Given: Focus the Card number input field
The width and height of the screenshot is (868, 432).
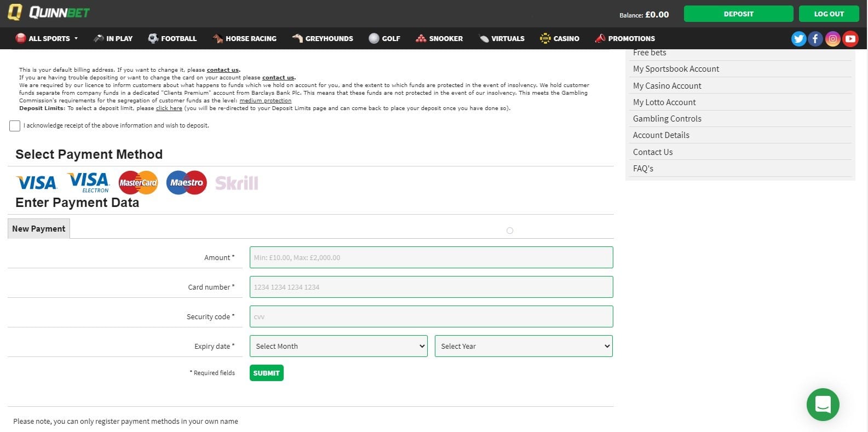Looking at the screenshot, I should coord(431,287).
